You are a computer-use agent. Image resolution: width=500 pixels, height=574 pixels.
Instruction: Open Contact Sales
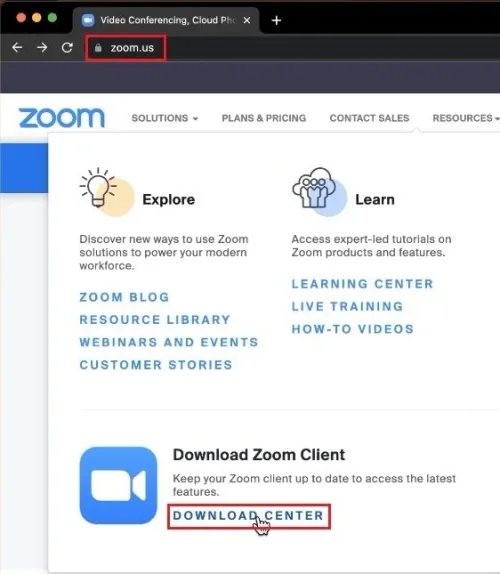tap(369, 118)
